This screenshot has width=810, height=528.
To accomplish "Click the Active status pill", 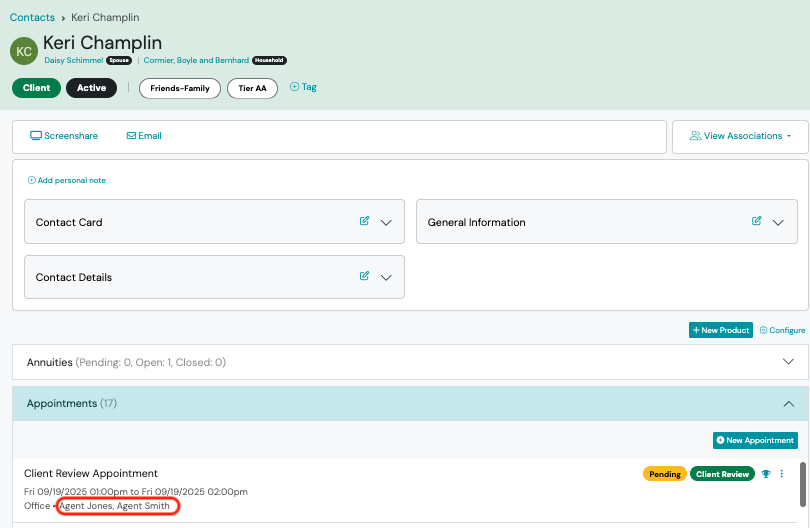I will (91, 88).
